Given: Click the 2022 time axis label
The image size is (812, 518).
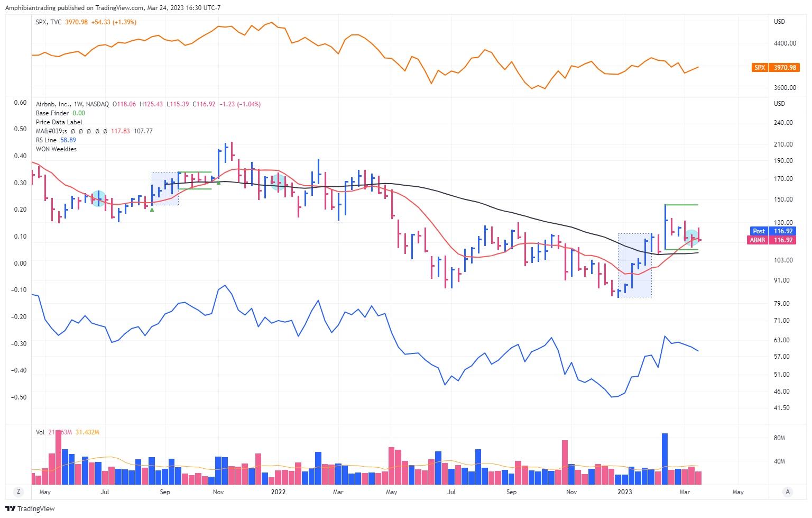Looking at the screenshot, I should (x=278, y=492).
